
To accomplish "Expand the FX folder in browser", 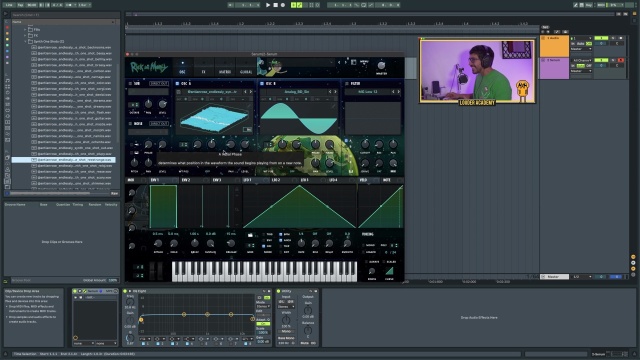I will 25,36.
